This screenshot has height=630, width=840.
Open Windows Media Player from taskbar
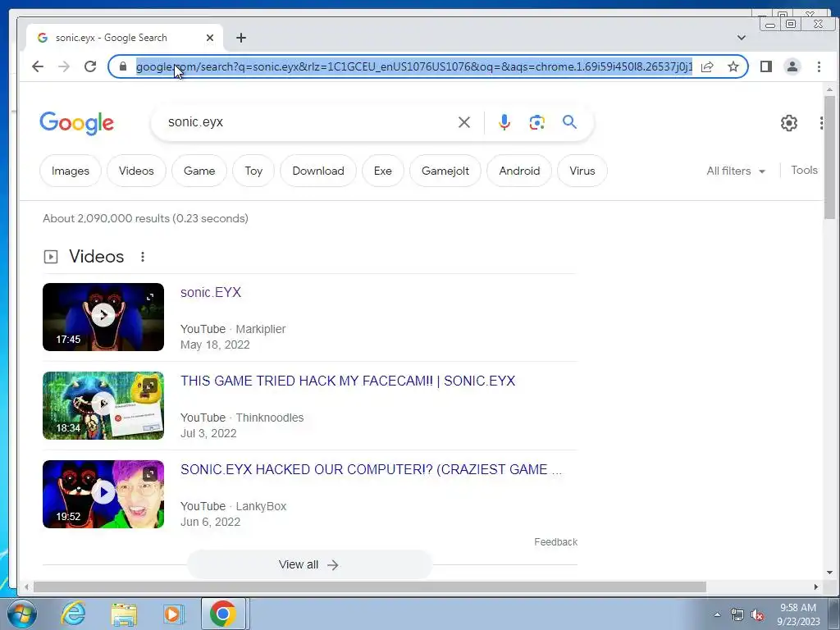tap(173, 614)
